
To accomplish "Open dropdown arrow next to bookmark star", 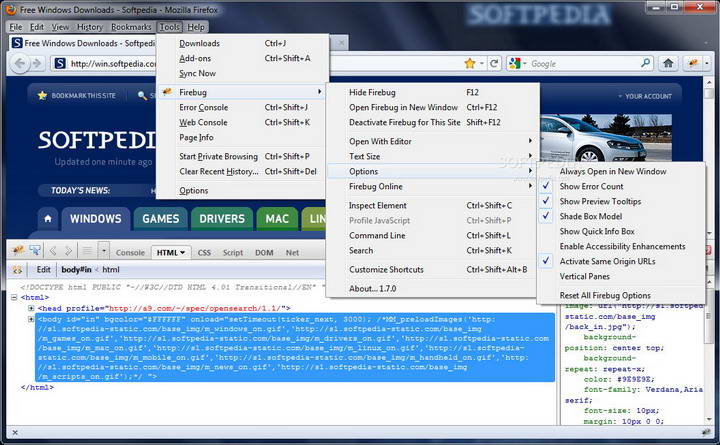I will pos(481,63).
